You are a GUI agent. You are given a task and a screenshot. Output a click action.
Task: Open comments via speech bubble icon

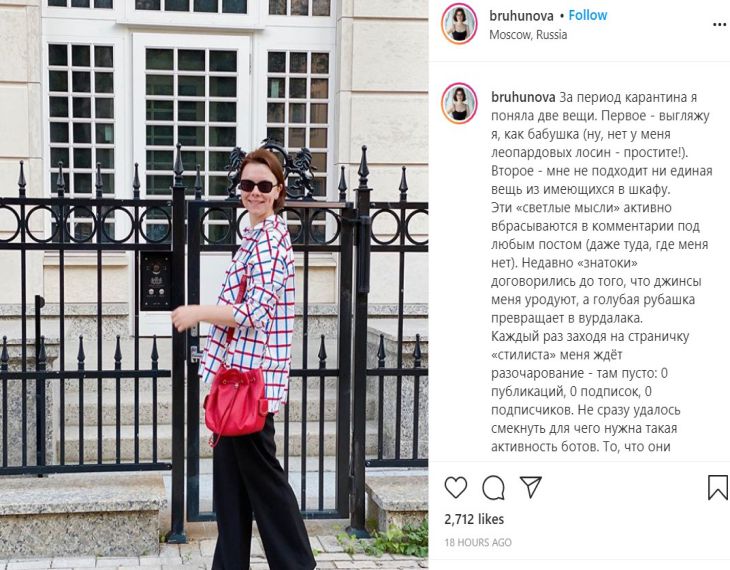[493, 488]
